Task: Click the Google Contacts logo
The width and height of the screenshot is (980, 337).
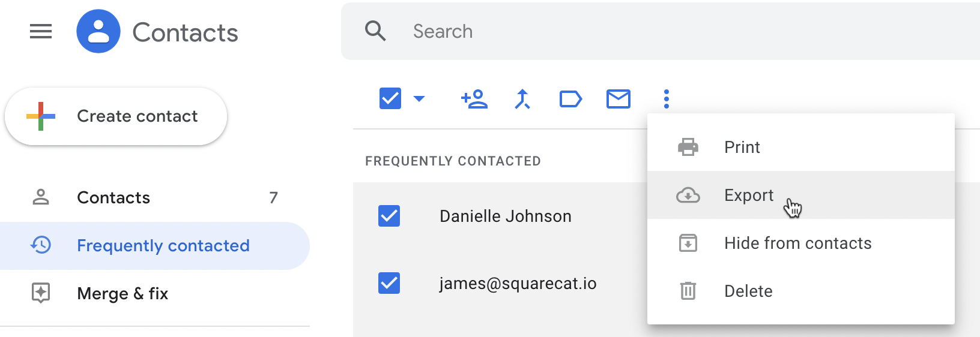Action: click(x=98, y=31)
